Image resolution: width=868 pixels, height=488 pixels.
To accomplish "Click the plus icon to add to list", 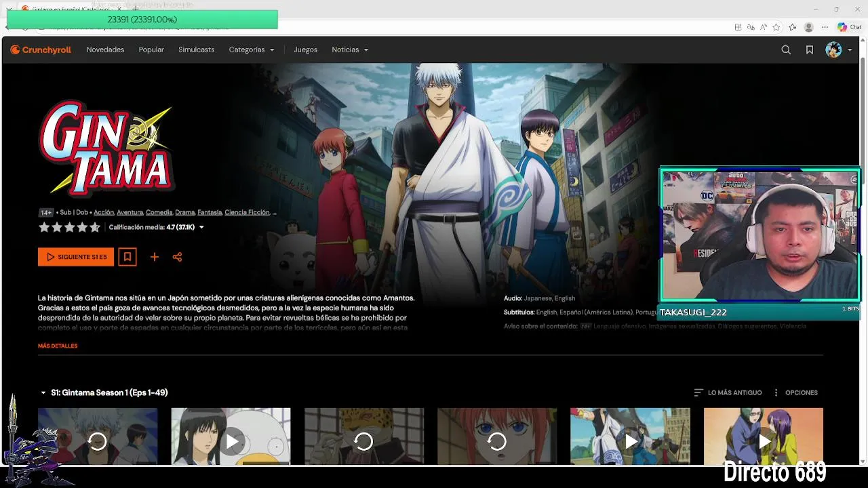I will point(155,257).
